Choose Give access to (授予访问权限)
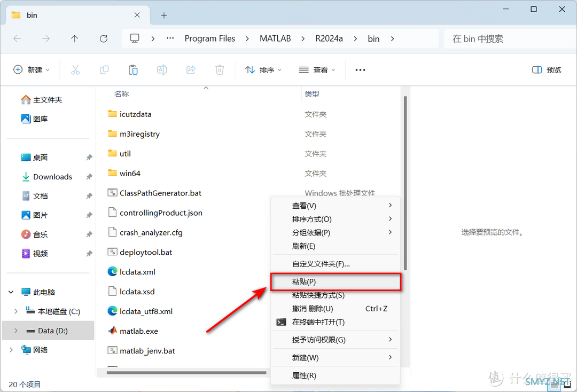 (336, 340)
